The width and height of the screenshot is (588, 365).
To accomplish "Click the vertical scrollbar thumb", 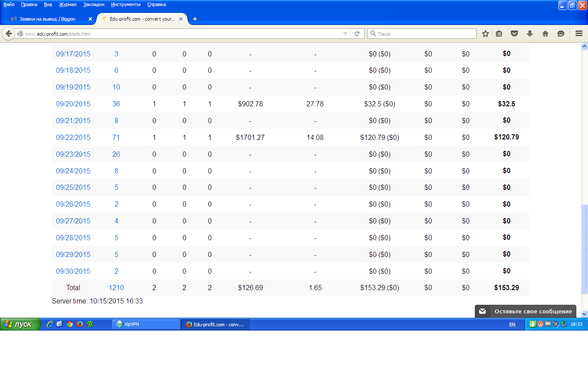I will click(584, 249).
